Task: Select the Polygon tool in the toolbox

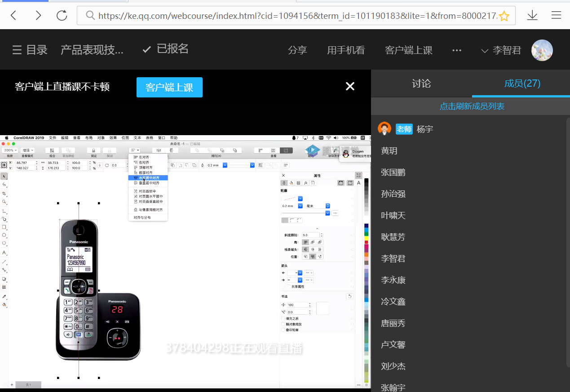Action: tap(4, 243)
